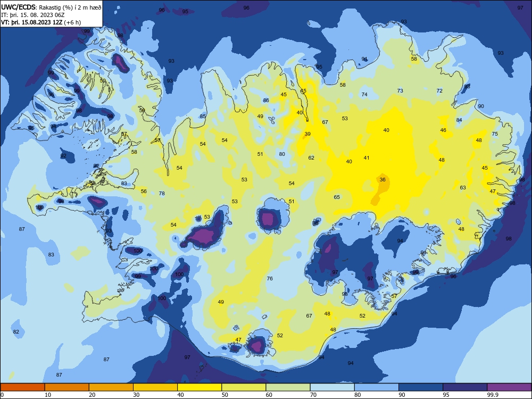Click the light blue 80–90 legend swatch
The image size is (532, 399).
pyautogui.click(x=377, y=387)
